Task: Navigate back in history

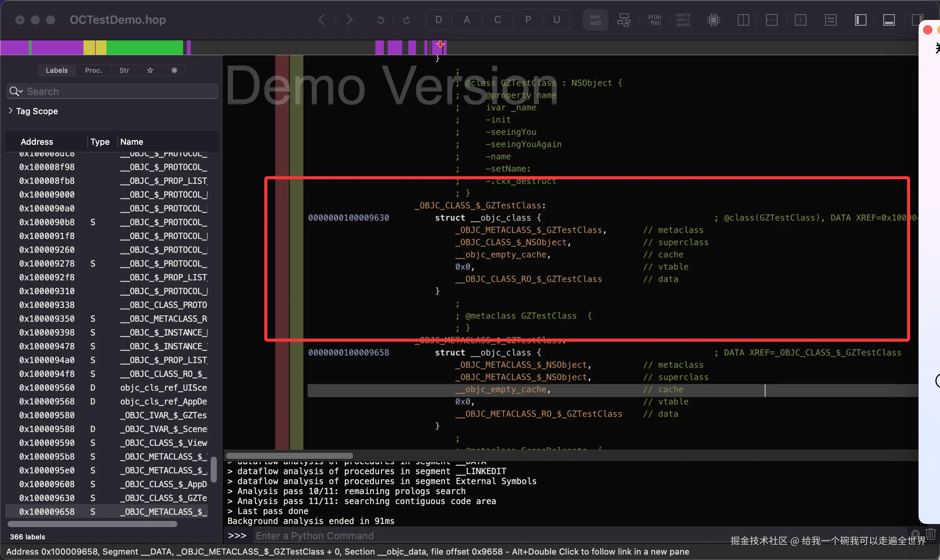Action: coord(322,20)
